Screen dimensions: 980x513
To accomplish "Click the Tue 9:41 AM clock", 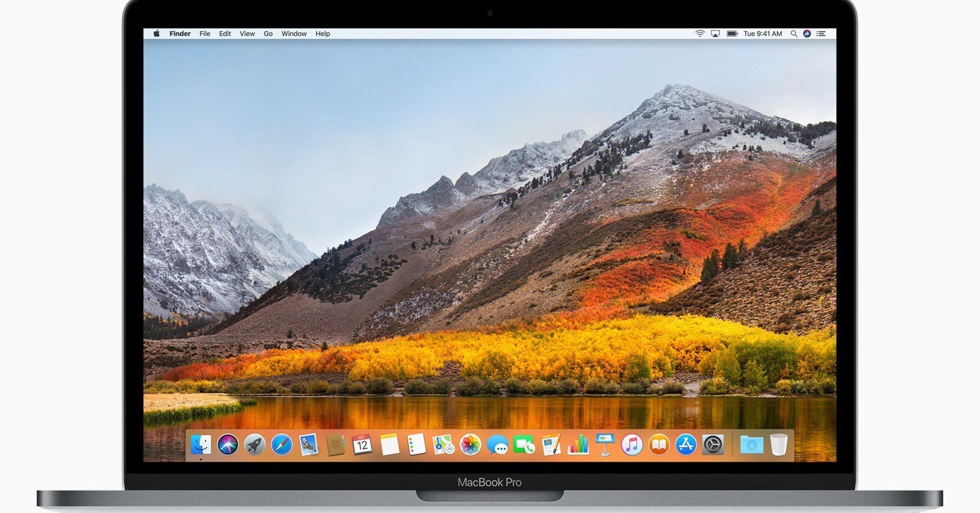I will click(763, 34).
